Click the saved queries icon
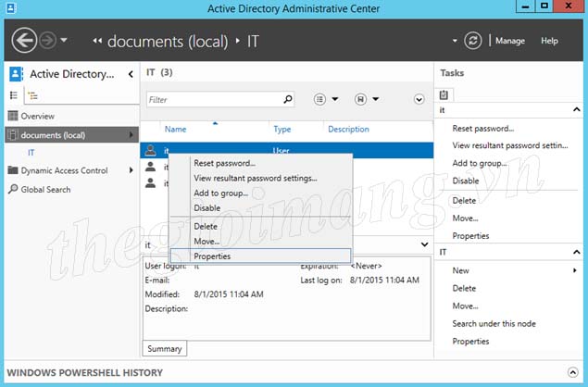Screen dimensions: 588x387 point(360,99)
